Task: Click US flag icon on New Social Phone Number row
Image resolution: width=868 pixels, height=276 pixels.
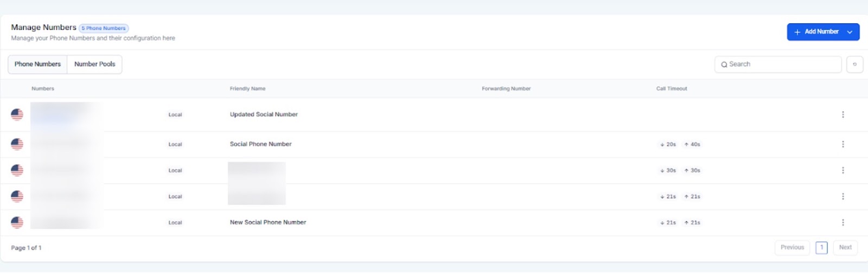Action: tap(17, 222)
